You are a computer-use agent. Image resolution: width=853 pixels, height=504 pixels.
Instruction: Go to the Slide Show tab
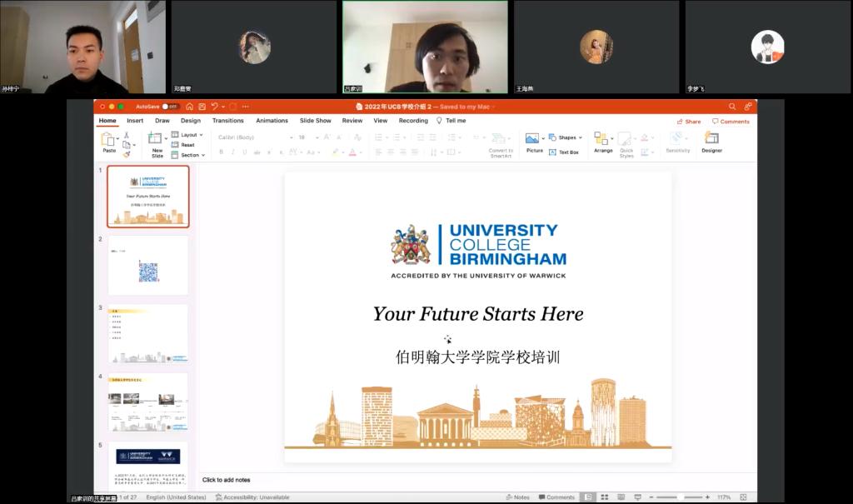(316, 121)
